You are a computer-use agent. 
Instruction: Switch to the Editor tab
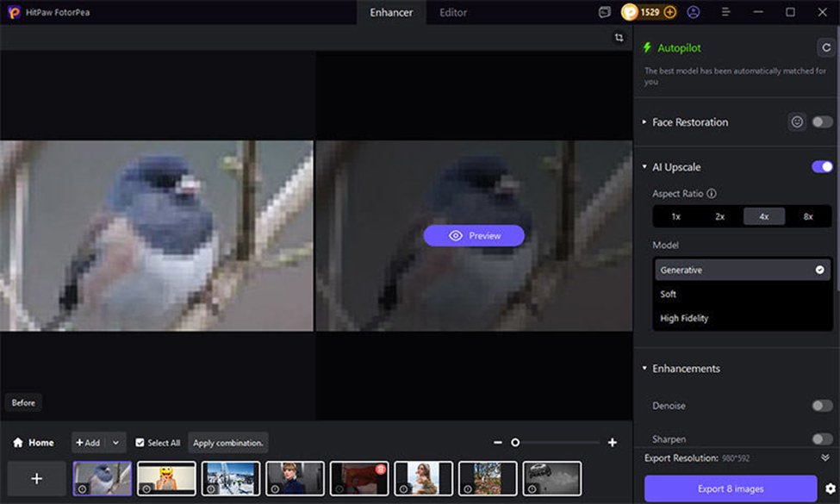452,13
